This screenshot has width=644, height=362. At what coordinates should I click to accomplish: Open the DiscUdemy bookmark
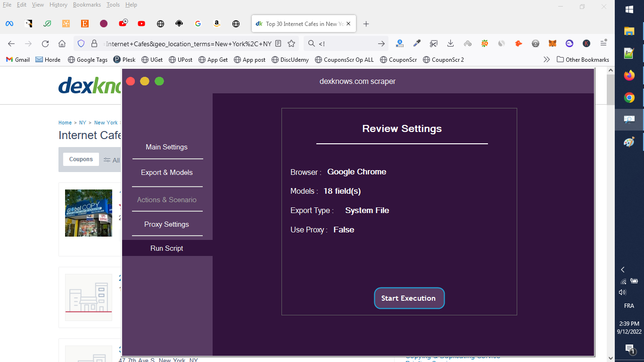[x=290, y=60]
